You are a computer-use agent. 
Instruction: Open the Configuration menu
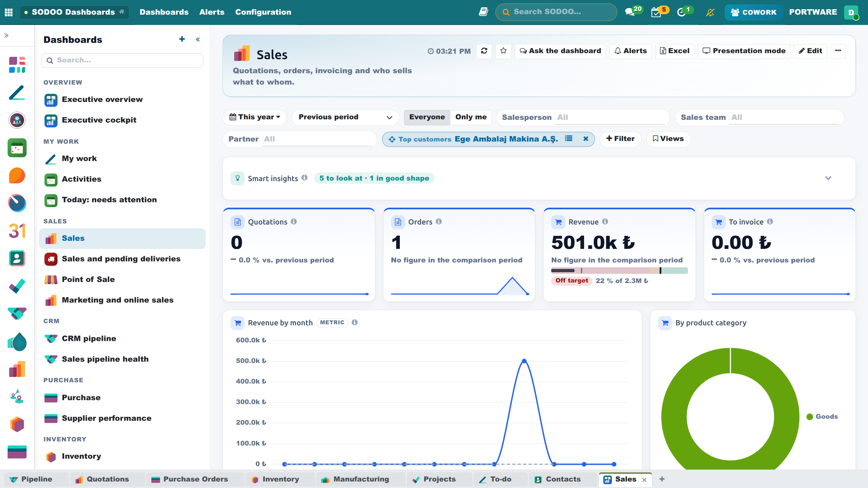coord(263,12)
